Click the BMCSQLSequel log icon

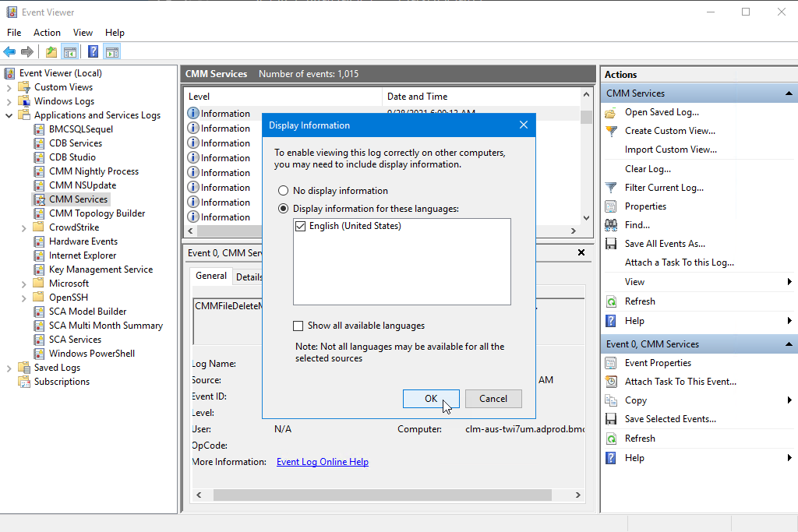pyautogui.click(x=39, y=129)
